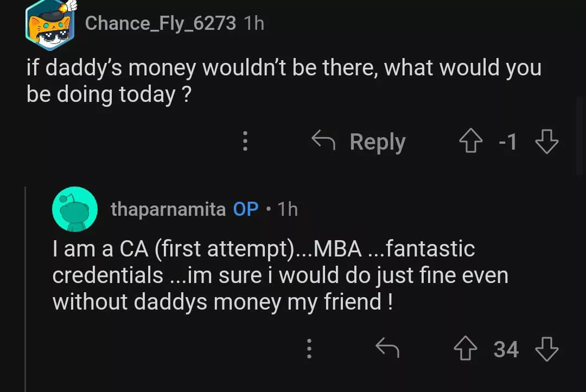The height and width of the screenshot is (392, 586).
Task: Reply to thaparnamita's comment via arrow icon
Action: pyautogui.click(x=387, y=349)
